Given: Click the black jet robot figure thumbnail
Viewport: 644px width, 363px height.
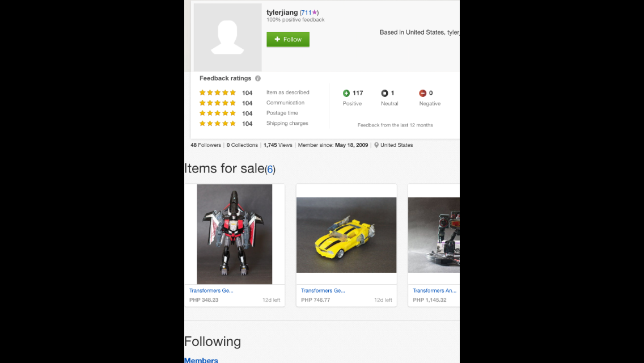Looking at the screenshot, I should [x=235, y=234].
